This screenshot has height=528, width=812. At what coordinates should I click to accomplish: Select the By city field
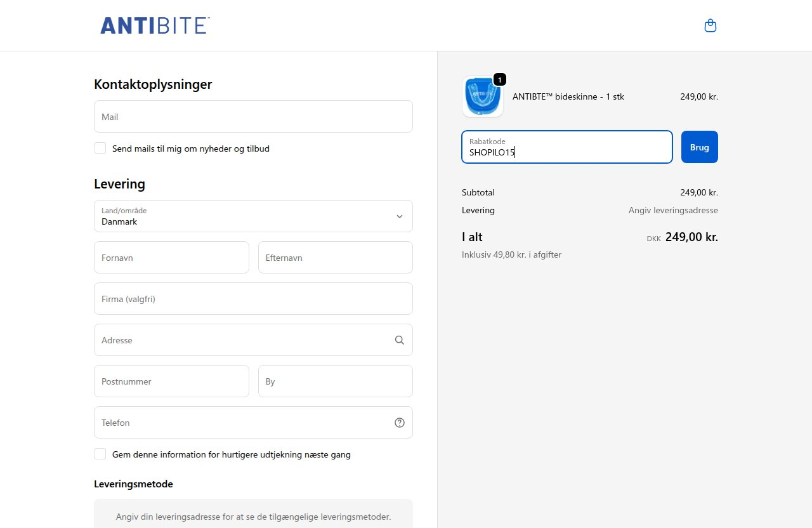click(x=336, y=381)
